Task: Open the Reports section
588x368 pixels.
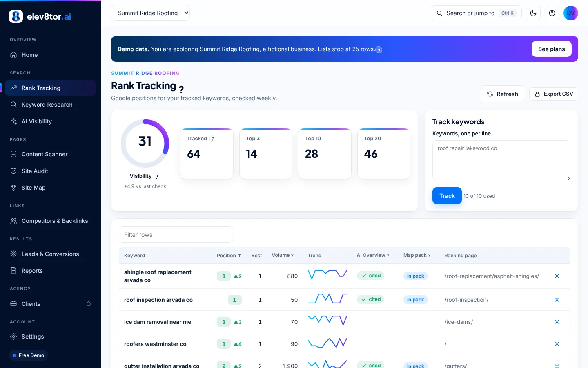Action: [x=51, y=271]
